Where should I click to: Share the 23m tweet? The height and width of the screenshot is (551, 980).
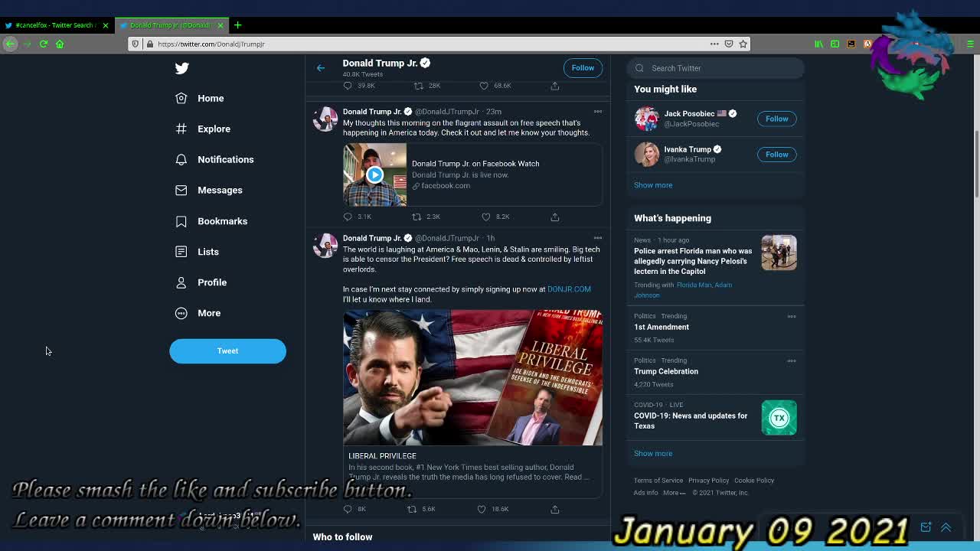tap(555, 217)
